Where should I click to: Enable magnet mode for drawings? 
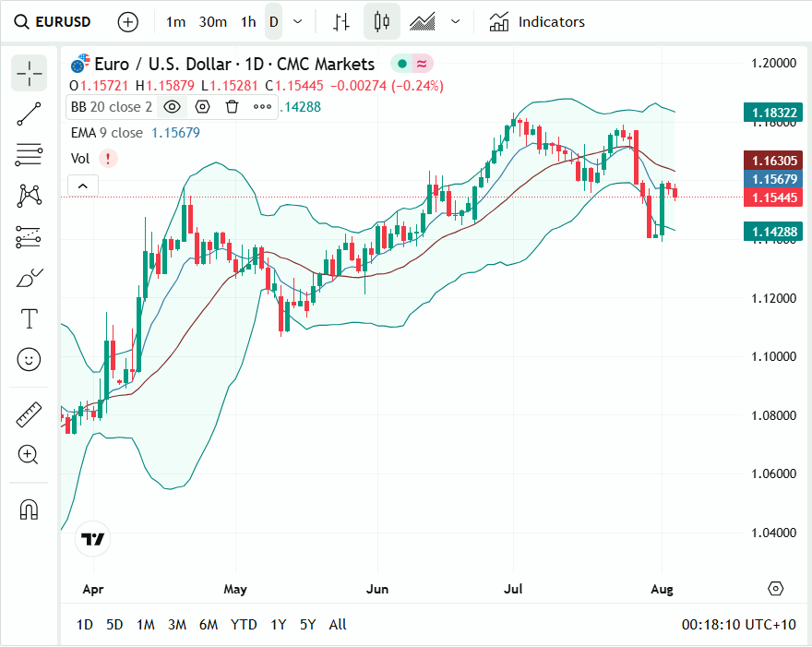[x=30, y=509]
